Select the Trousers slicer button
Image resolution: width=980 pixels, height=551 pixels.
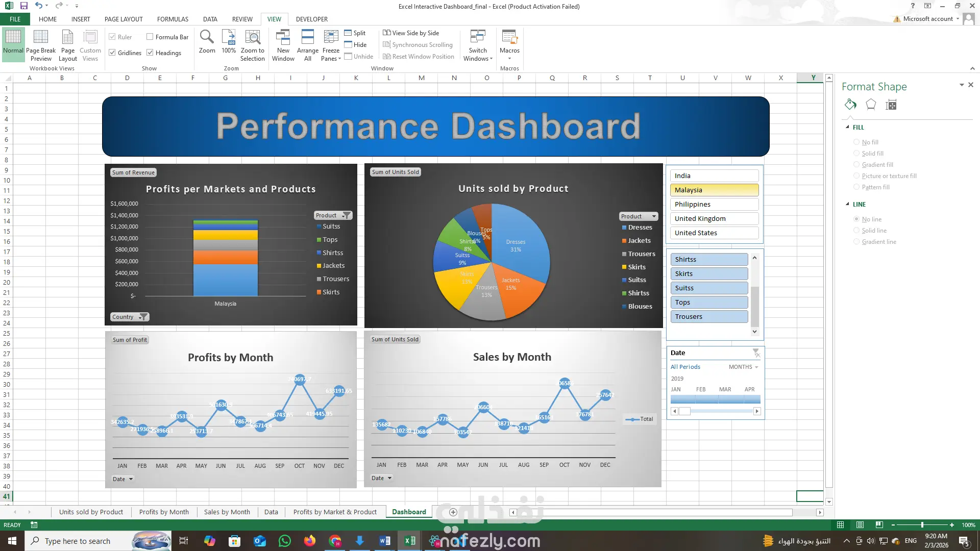[708, 316]
